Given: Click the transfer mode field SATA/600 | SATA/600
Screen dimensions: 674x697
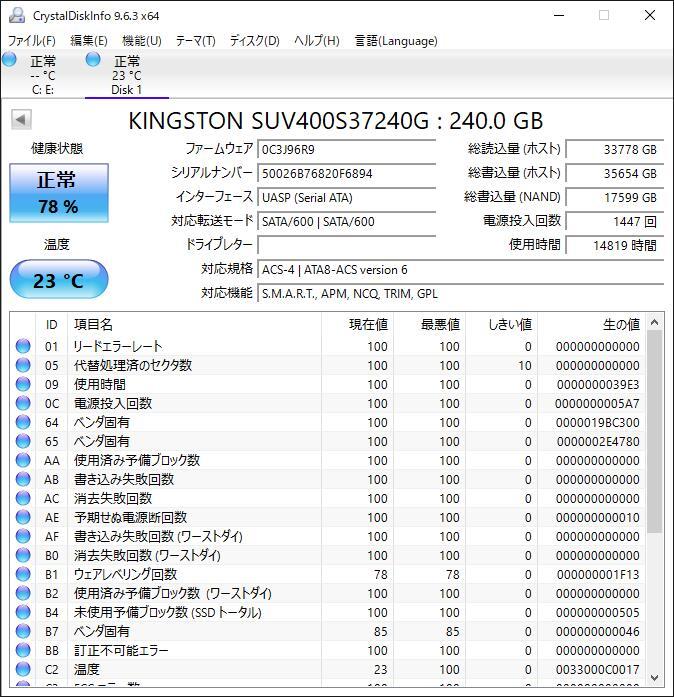Looking at the screenshot, I should [x=346, y=221].
